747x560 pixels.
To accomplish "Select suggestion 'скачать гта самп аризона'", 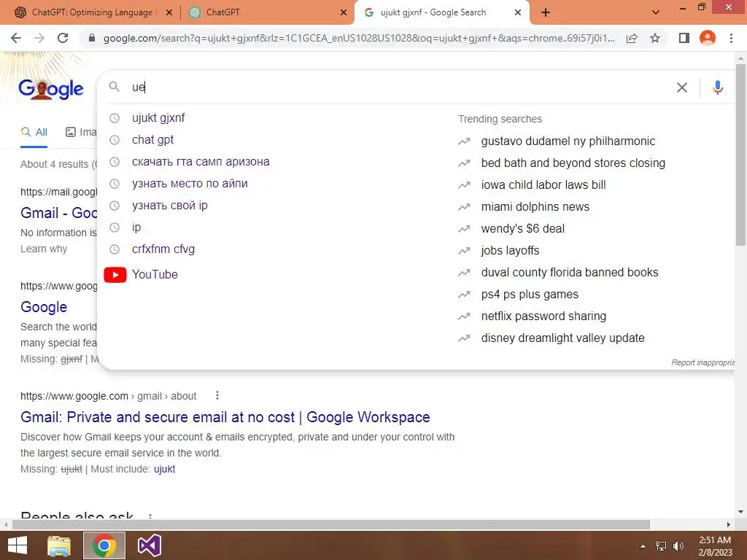I will coord(201,161).
